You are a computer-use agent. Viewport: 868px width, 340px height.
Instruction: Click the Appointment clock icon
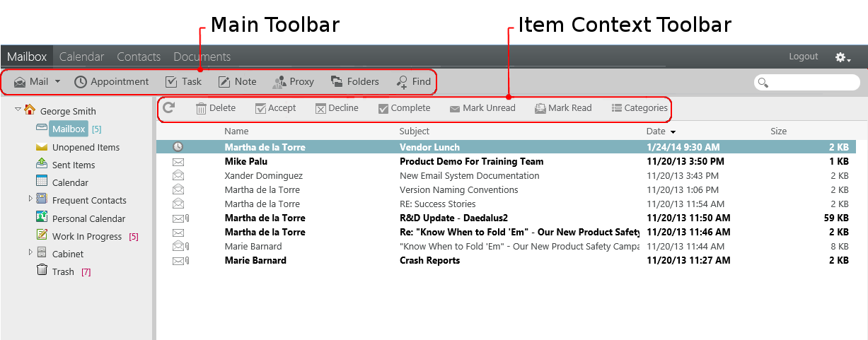pyautogui.click(x=81, y=82)
